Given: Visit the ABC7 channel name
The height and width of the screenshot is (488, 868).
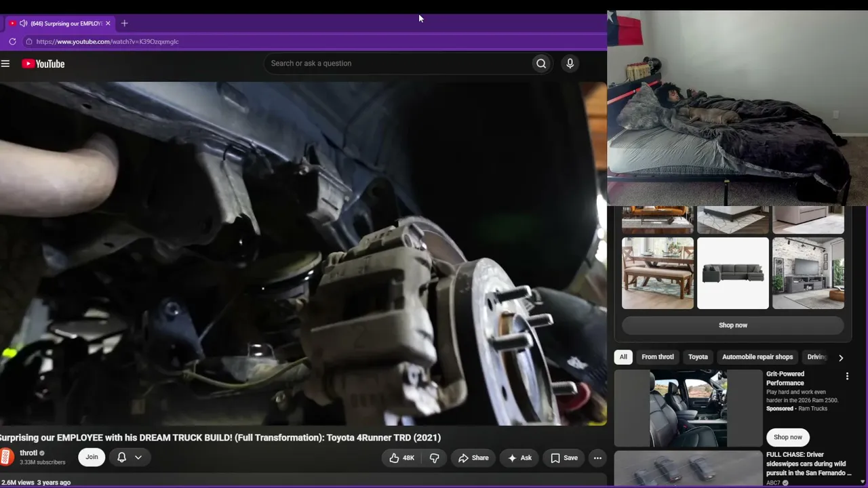Looking at the screenshot, I should 773,483.
